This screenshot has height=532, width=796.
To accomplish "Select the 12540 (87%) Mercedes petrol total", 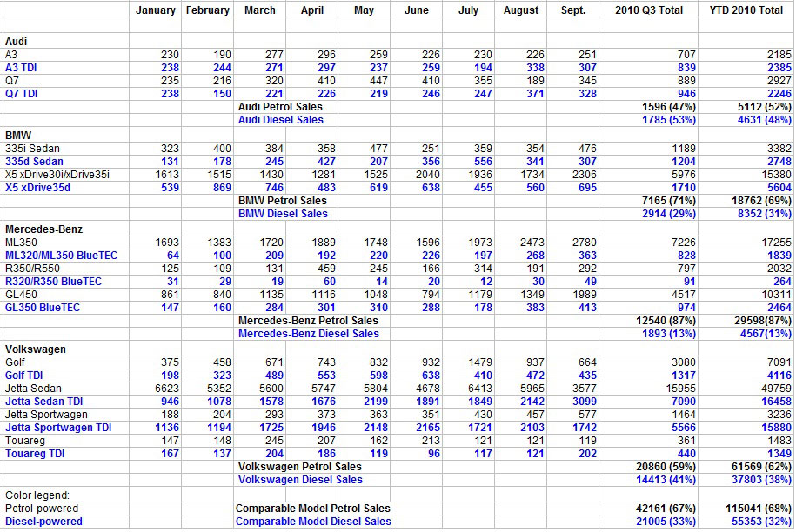I will click(666, 321).
